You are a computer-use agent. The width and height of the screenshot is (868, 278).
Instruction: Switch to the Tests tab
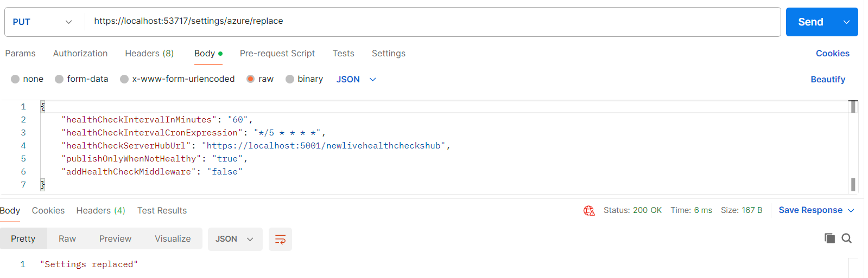344,53
